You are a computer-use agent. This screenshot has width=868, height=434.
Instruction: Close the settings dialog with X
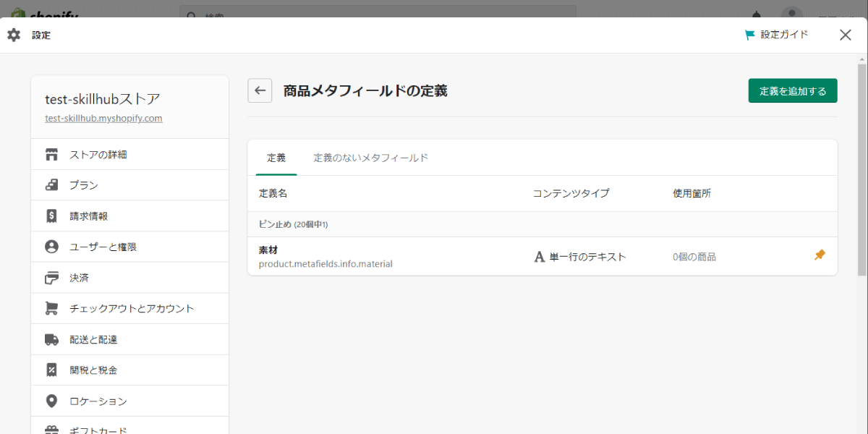point(845,35)
